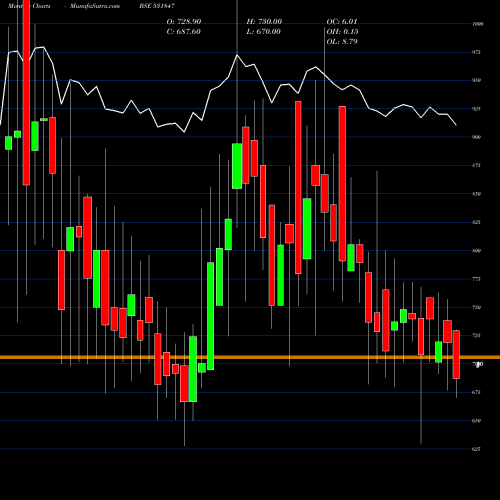This screenshot has width=500, height=500.
Task: Click the 725 price axis label
Action: 476,336
